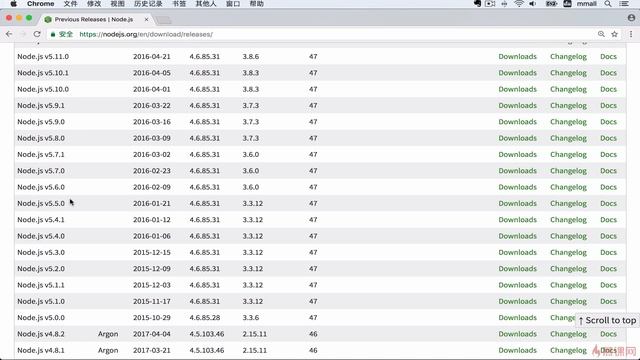The image size is (640, 360).
Task: Open Downloads for Node.js v4.8.2
Action: click(517, 334)
